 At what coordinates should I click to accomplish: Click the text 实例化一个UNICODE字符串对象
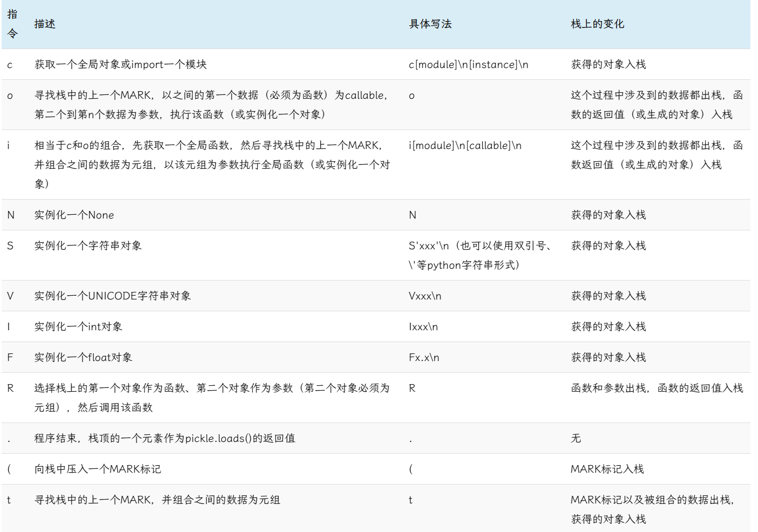112,296
